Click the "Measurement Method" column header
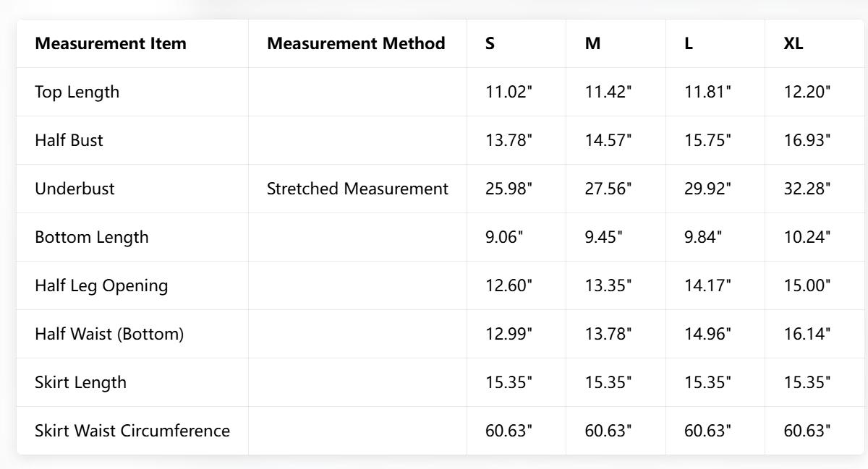The image size is (868, 469). 356,43
